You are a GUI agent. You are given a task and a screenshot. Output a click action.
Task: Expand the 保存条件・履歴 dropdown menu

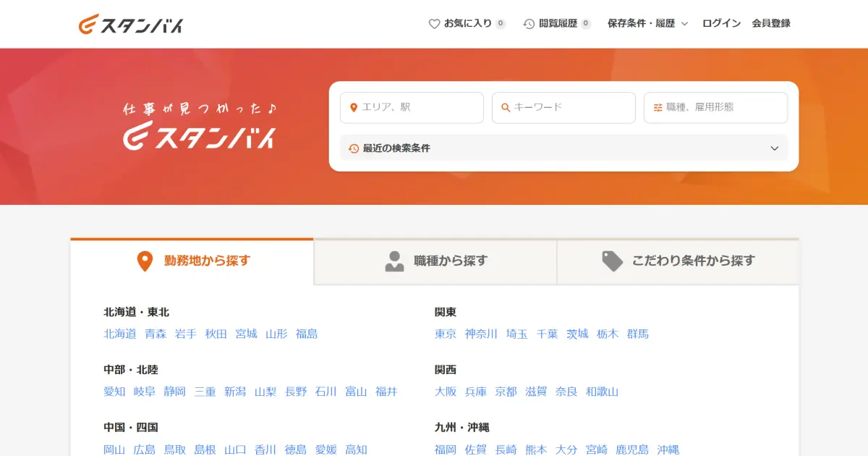point(647,24)
